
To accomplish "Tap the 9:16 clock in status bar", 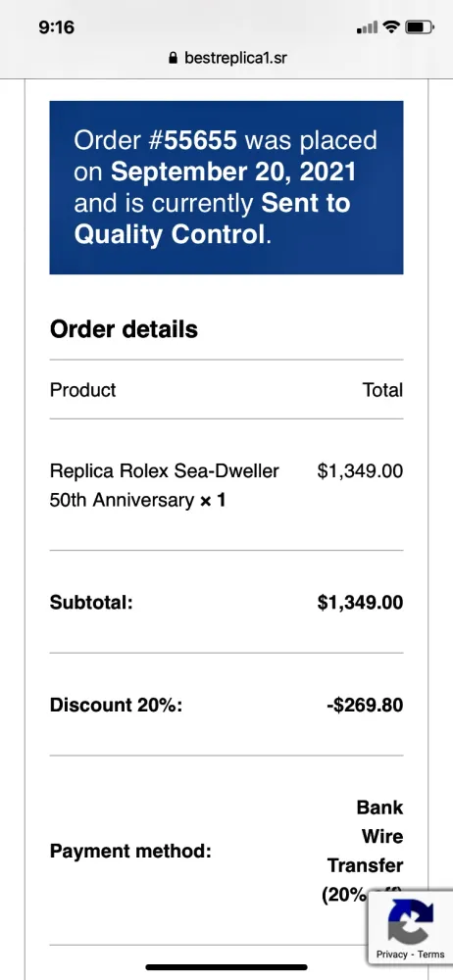I will (x=56, y=26).
